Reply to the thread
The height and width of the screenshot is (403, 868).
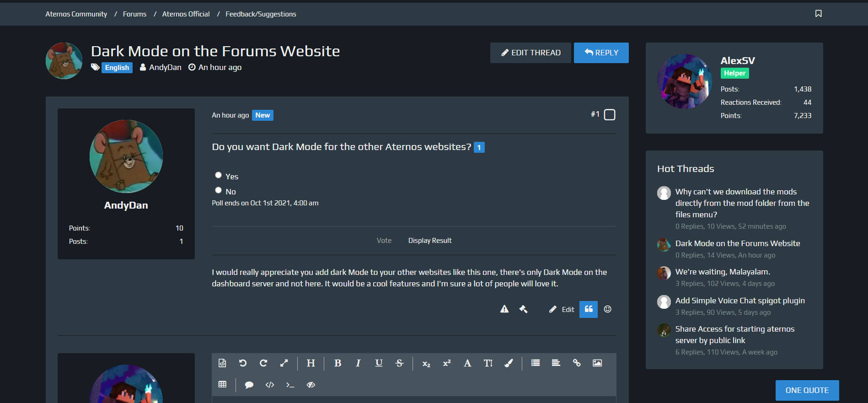click(601, 53)
